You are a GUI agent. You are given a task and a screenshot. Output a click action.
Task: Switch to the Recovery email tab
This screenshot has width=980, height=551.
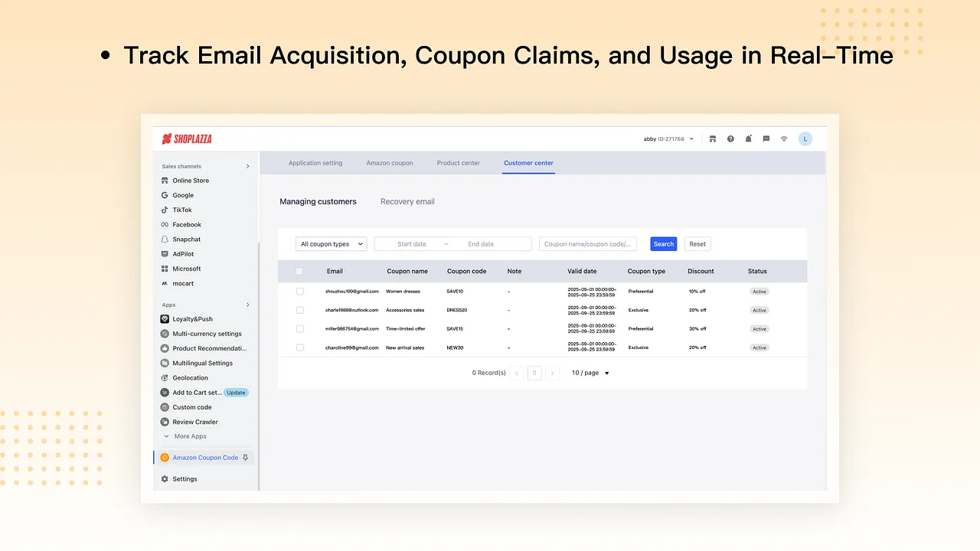(407, 201)
